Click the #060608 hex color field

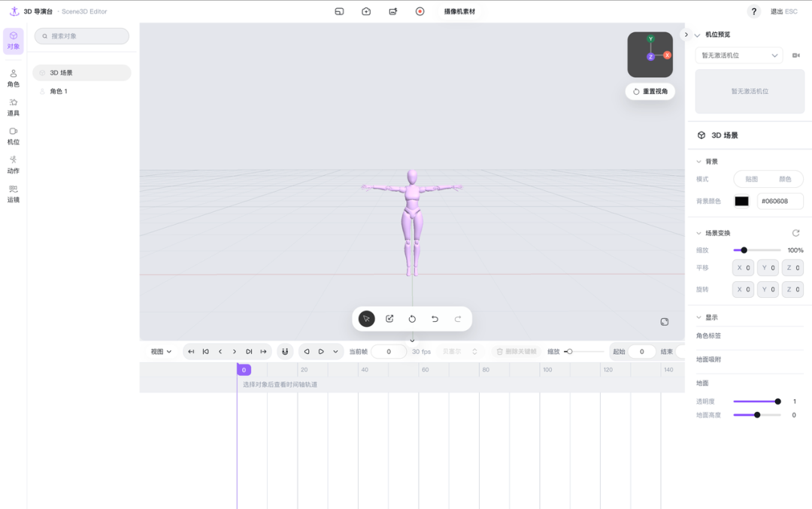click(780, 201)
